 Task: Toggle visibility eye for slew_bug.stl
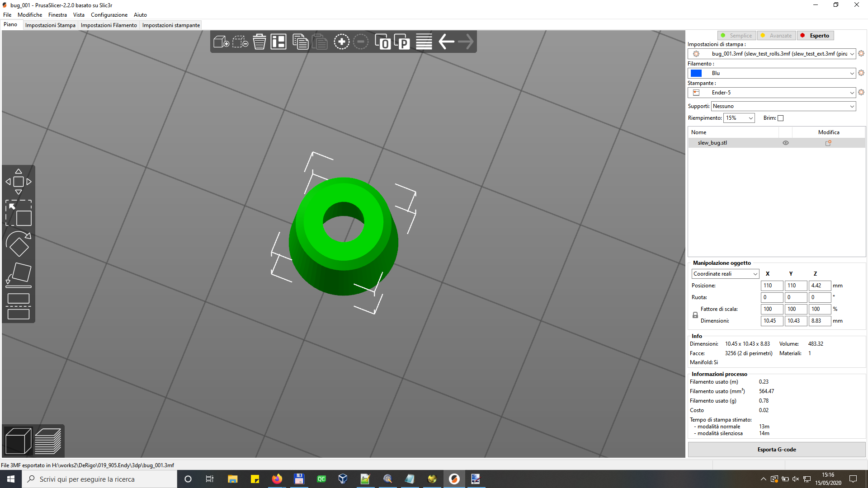[x=786, y=143]
